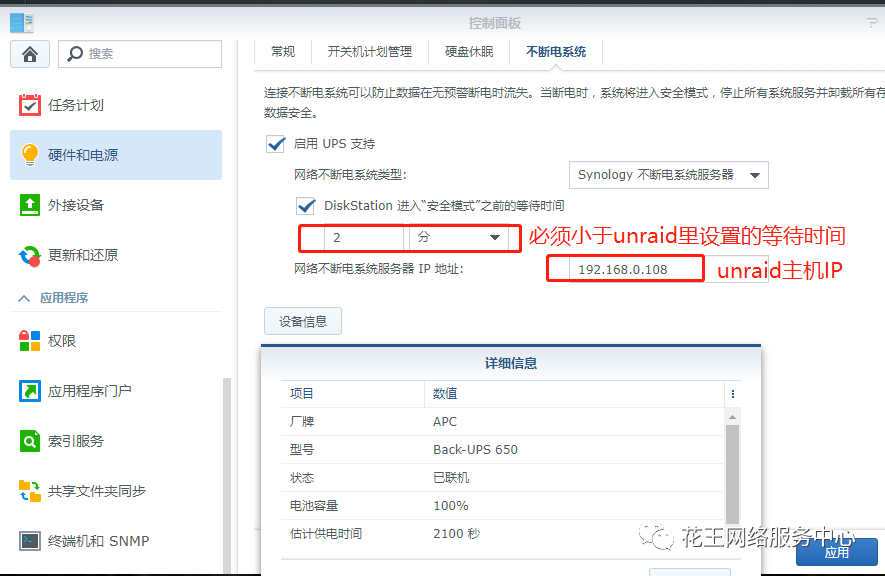Click the 估计供电时间 row label
Screen dimensions: 885x576
326,534
